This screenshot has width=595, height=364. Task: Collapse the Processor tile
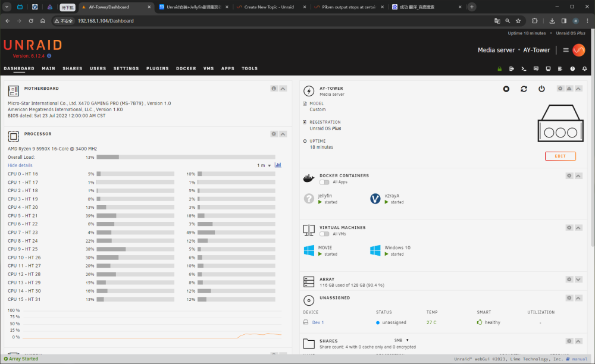click(x=283, y=134)
